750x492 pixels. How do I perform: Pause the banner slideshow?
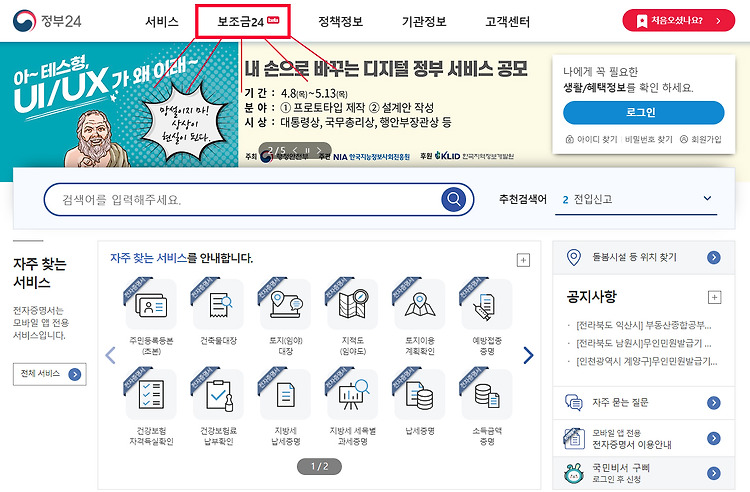point(307,151)
